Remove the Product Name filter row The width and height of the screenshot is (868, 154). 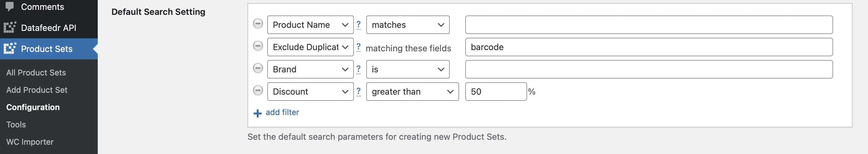[258, 24]
